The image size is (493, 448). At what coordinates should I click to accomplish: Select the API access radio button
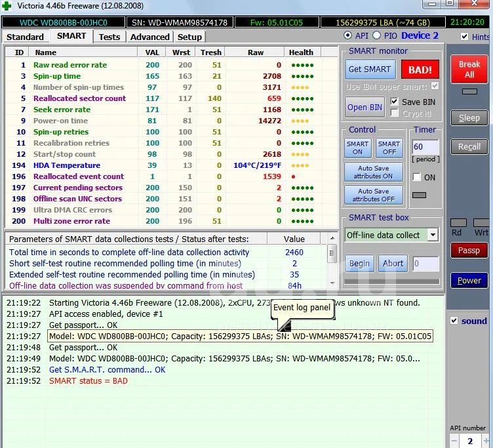[347, 35]
